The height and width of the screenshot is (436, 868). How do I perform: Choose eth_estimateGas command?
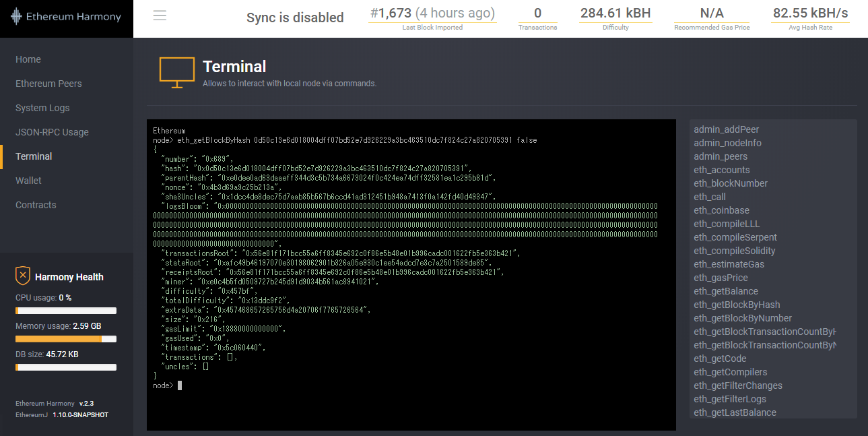(729, 264)
